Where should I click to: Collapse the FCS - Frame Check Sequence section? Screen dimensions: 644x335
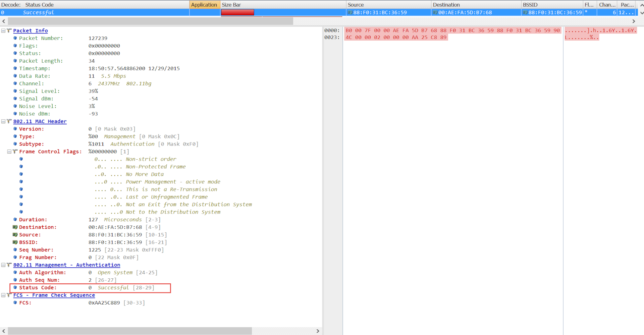(3, 295)
